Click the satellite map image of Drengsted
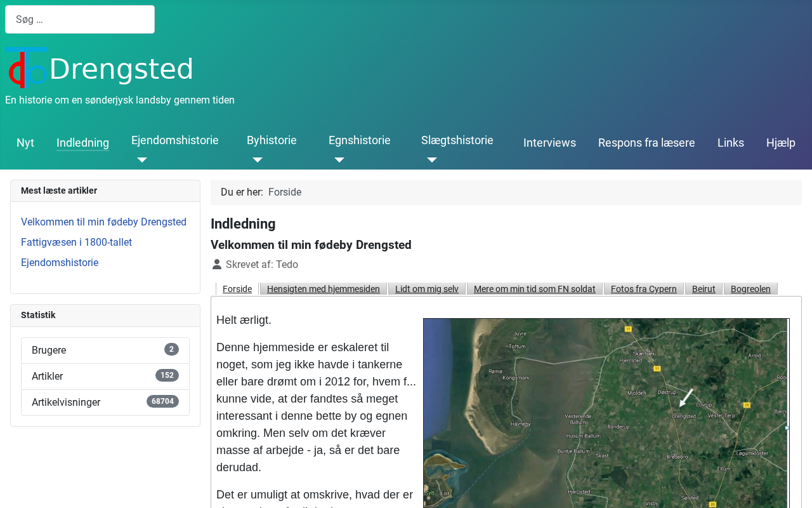Image resolution: width=812 pixels, height=508 pixels. pyautogui.click(x=606, y=413)
